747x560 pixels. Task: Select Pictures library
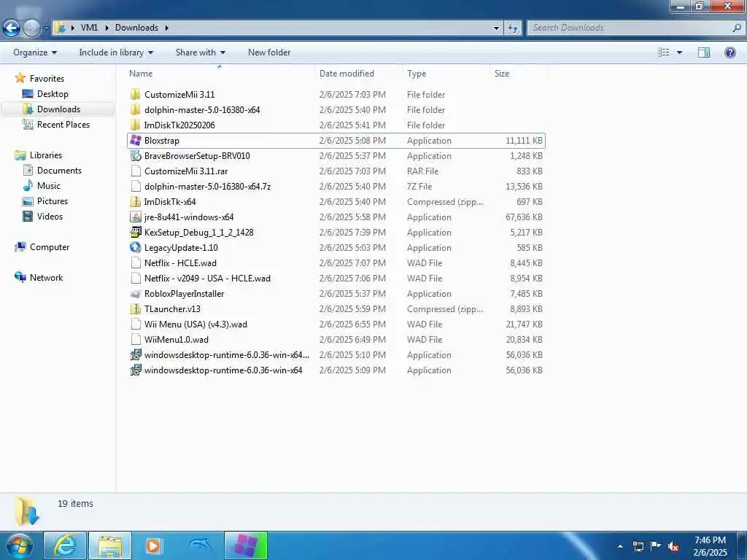coord(53,201)
